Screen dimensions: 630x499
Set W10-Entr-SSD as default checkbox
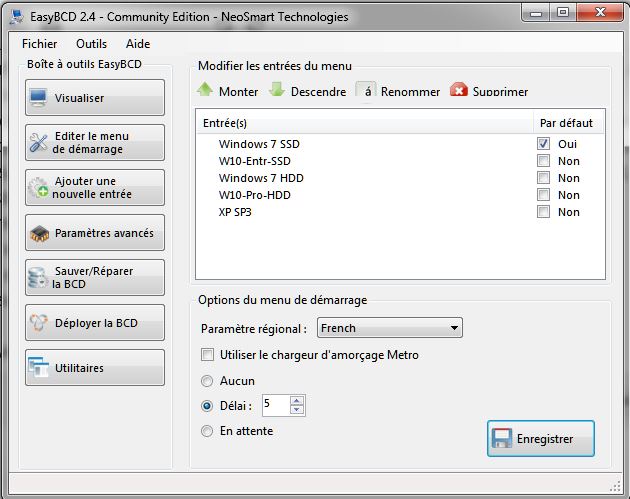[x=543, y=161]
